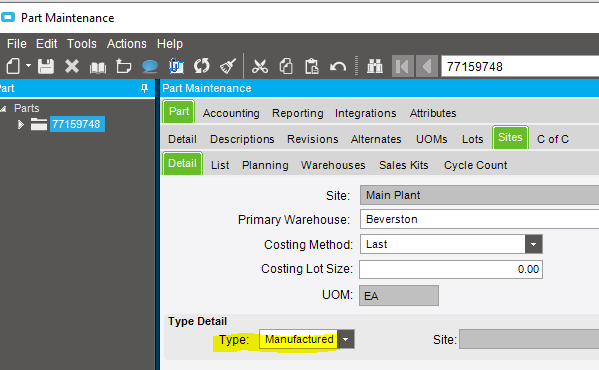This screenshot has height=370, width=599.
Task: Pin the Part tree panel
Action: (x=144, y=89)
